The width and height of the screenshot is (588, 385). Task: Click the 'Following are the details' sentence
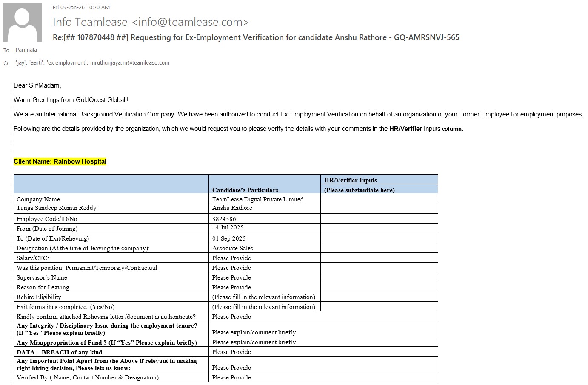pos(238,129)
